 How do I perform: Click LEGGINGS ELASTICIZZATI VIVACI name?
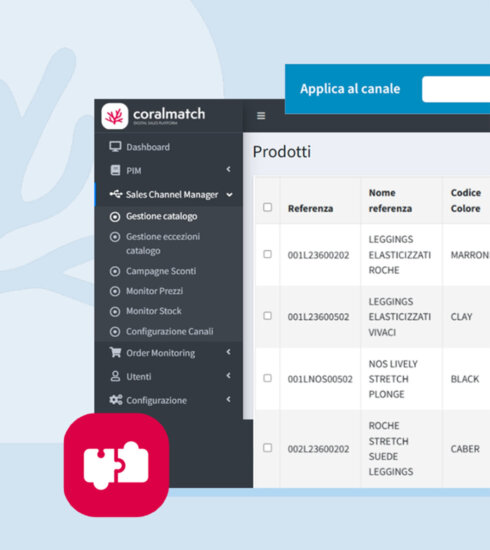tap(400, 317)
